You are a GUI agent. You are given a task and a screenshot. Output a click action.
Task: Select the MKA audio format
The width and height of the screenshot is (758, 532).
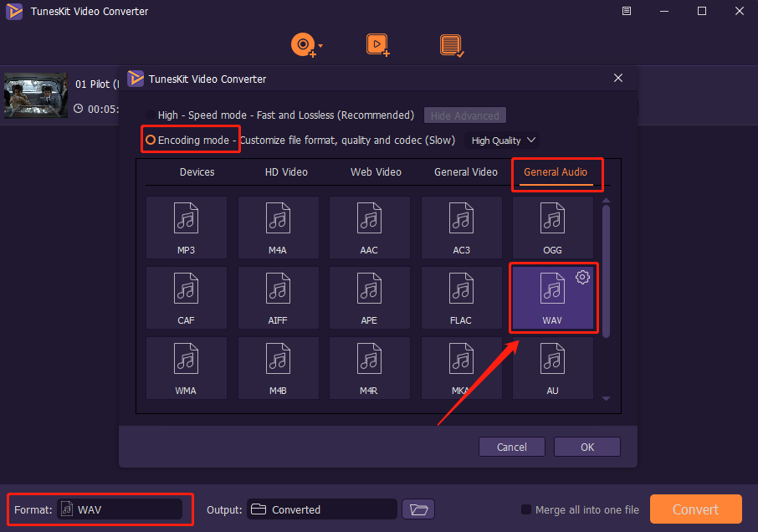click(461, 368)
